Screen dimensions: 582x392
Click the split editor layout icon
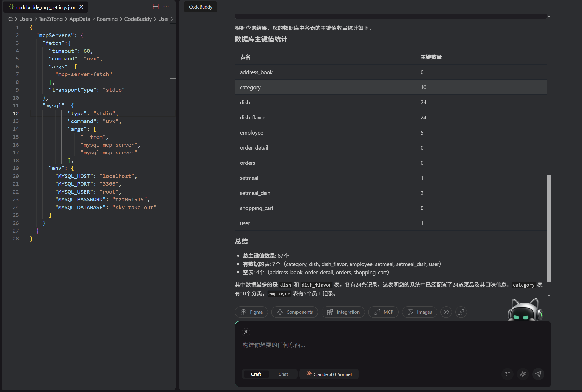(x=156, y=7)
